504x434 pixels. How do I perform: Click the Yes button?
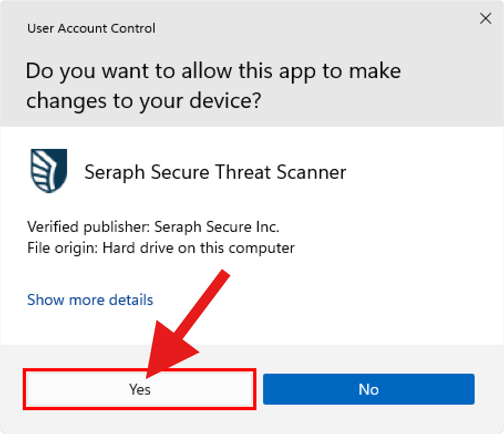(x=140, y=390)
